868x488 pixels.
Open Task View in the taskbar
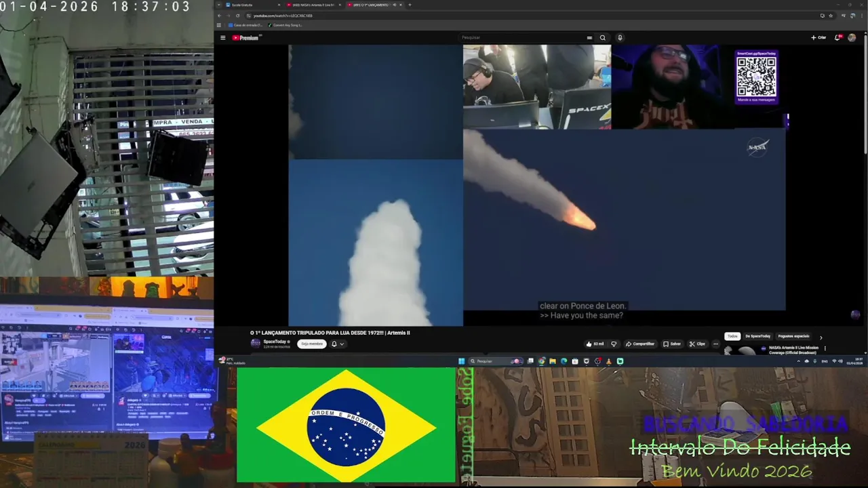point(530,361)
